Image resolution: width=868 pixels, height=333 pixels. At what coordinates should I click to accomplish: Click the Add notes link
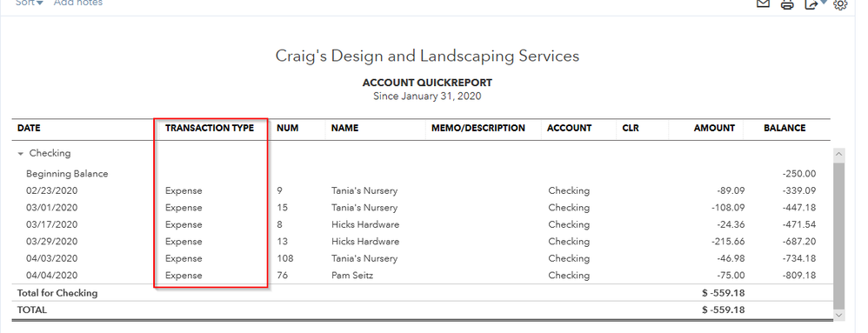pyautogui.click(x=78, y=3)
